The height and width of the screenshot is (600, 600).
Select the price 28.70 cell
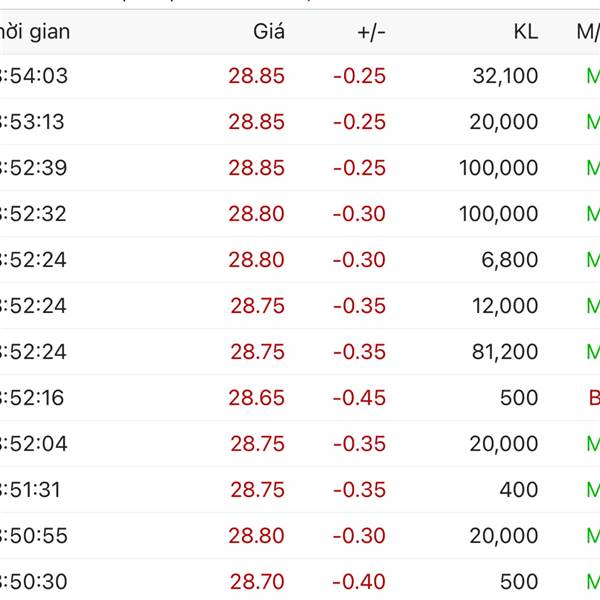[x=257, y=581]
